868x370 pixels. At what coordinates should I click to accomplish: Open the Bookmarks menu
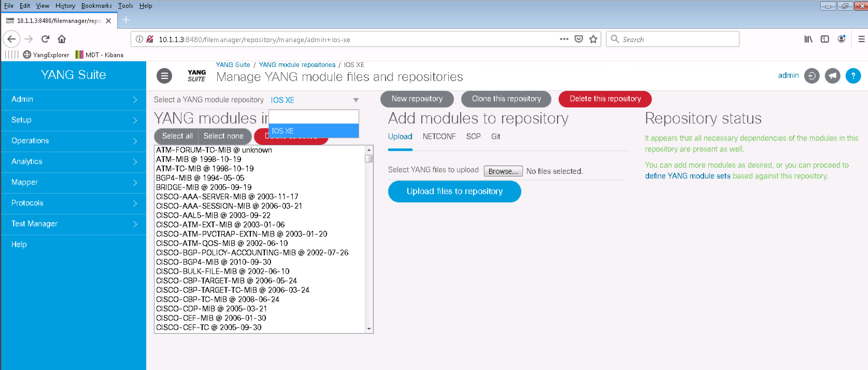pyautogui.click(x=96, y=6)
